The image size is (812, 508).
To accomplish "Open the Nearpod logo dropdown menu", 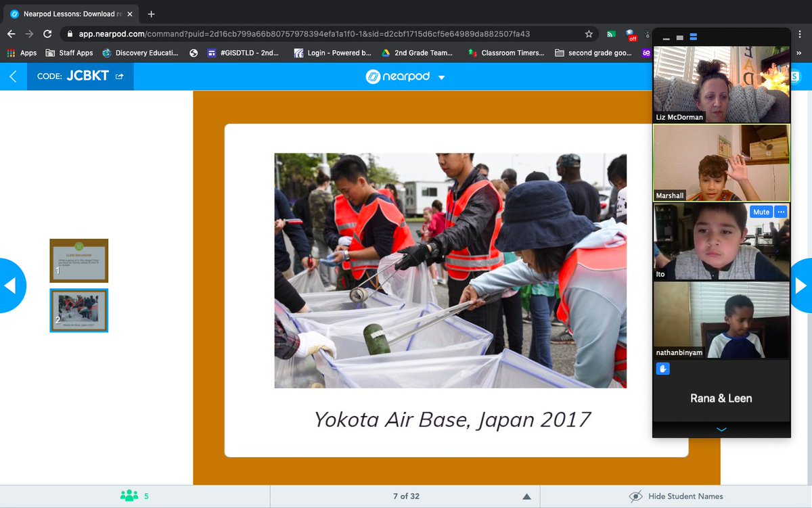I will pos(442,77).
